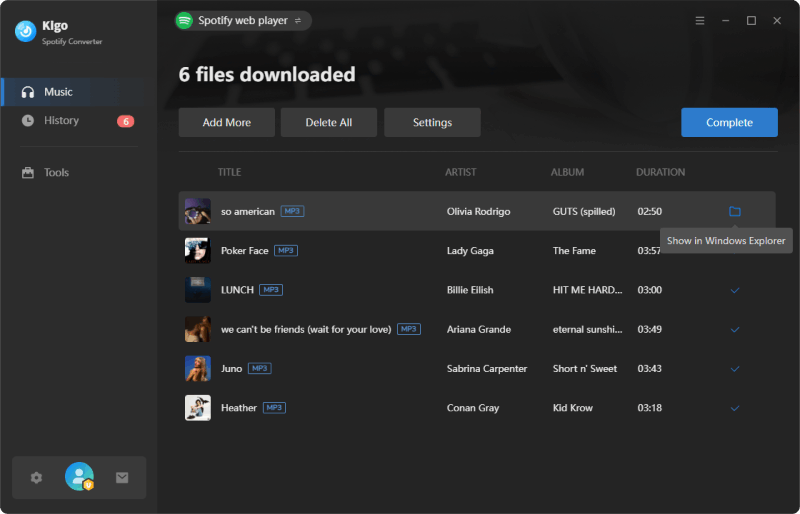
Task: Click artist name Lady Gaga
Action: click(470, 251)
